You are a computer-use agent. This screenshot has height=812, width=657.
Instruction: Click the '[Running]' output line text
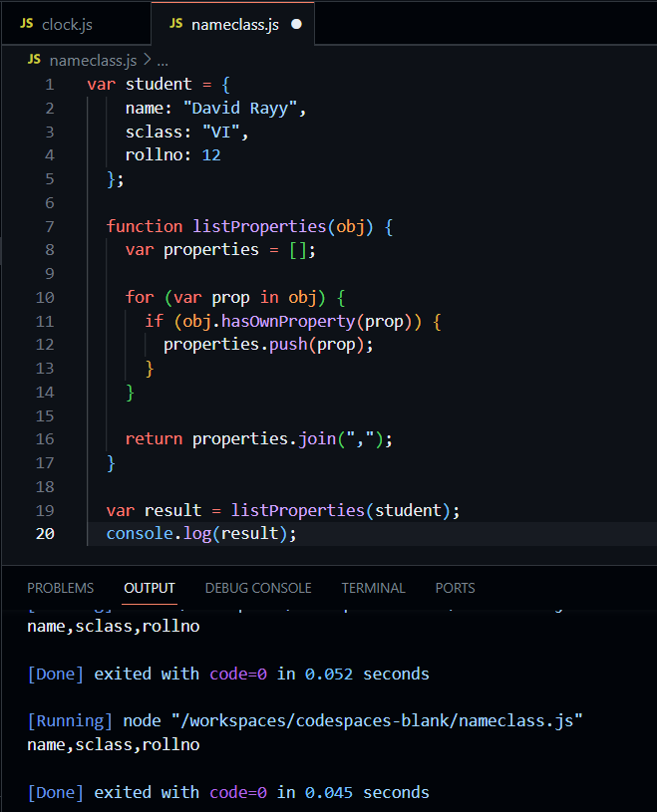tap(70, 721)
